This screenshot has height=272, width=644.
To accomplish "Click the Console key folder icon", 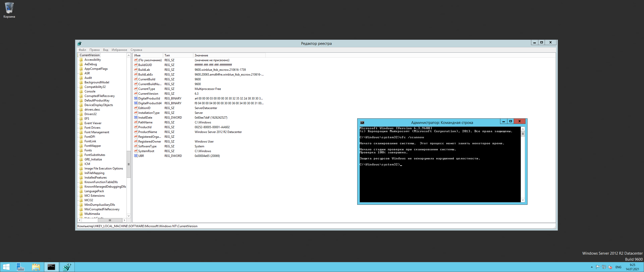I will (x=81, y=91).
